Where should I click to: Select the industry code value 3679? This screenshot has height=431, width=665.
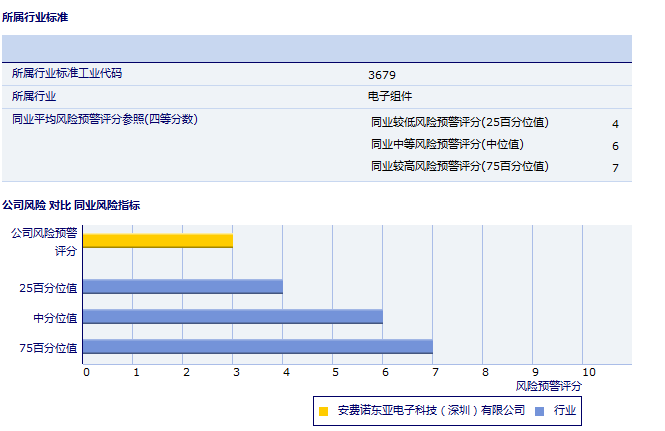click(x=382, y=75)
